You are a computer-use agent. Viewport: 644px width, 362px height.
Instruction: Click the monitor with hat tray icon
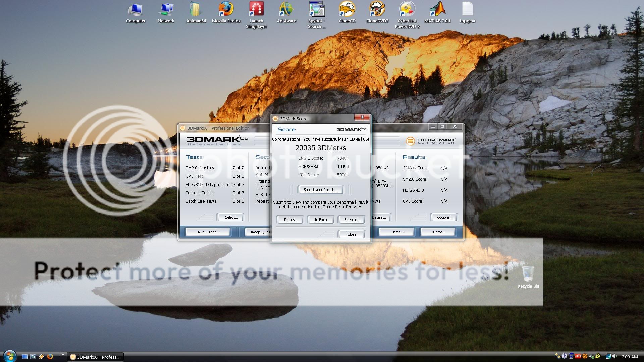571,357
